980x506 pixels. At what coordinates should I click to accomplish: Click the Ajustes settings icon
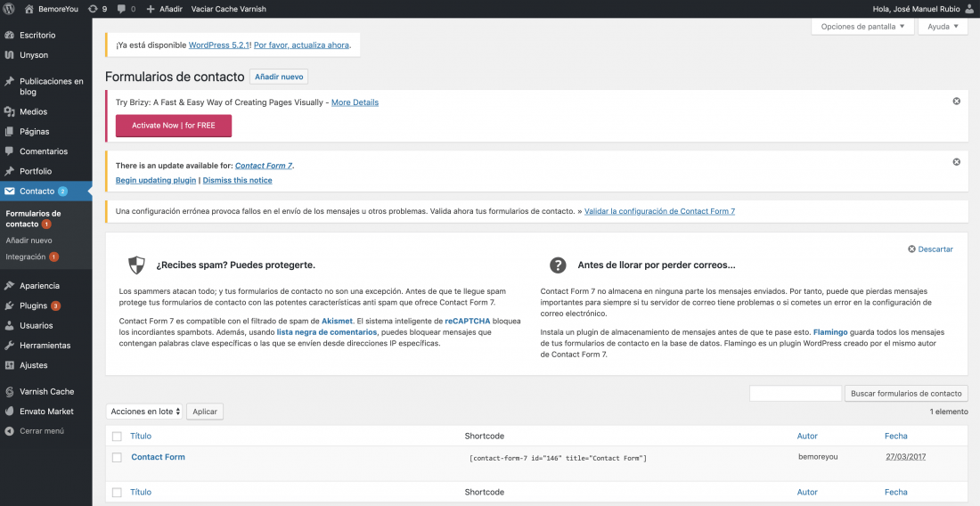(x=10, y=365)
